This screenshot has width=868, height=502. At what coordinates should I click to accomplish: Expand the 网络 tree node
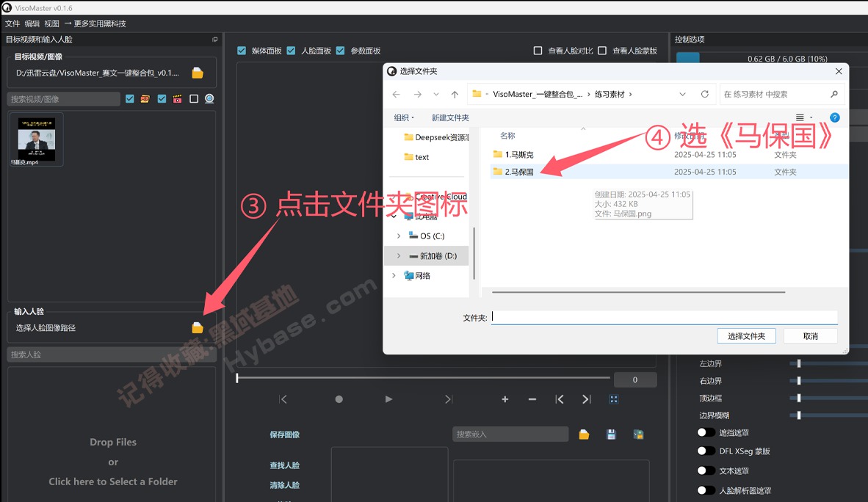click(x=394, y=276)
